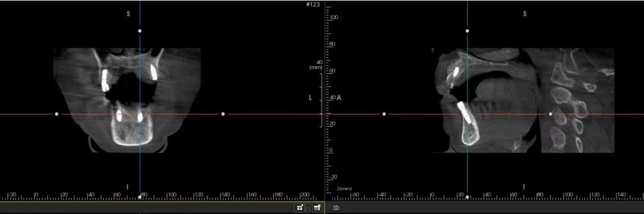Open the dropdown arrow beside the layout icon
644x214 pixels.
click(308, 208)
